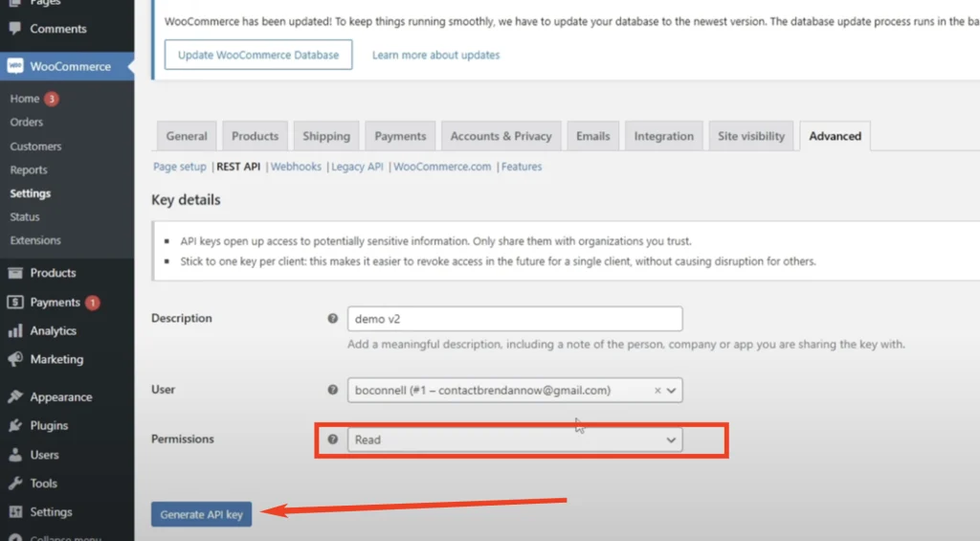980x541 pixels.
Task: Select the REST API subsection
Action: point(238,167)
